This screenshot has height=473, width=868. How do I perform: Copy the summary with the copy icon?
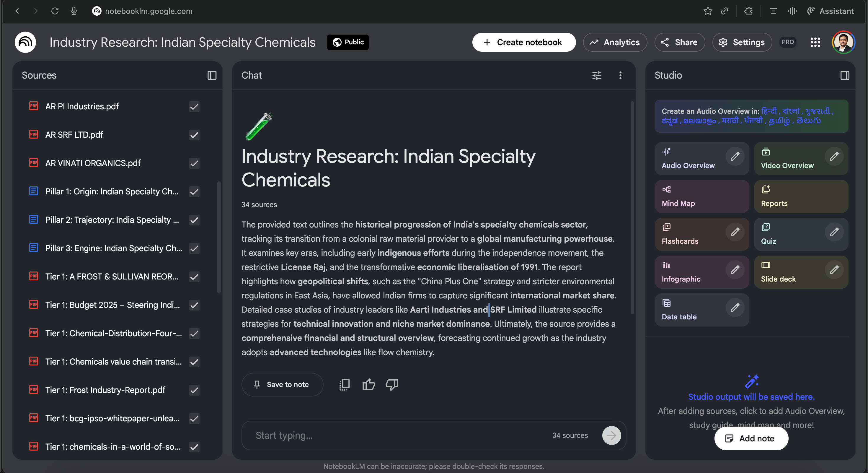(344, 384)
